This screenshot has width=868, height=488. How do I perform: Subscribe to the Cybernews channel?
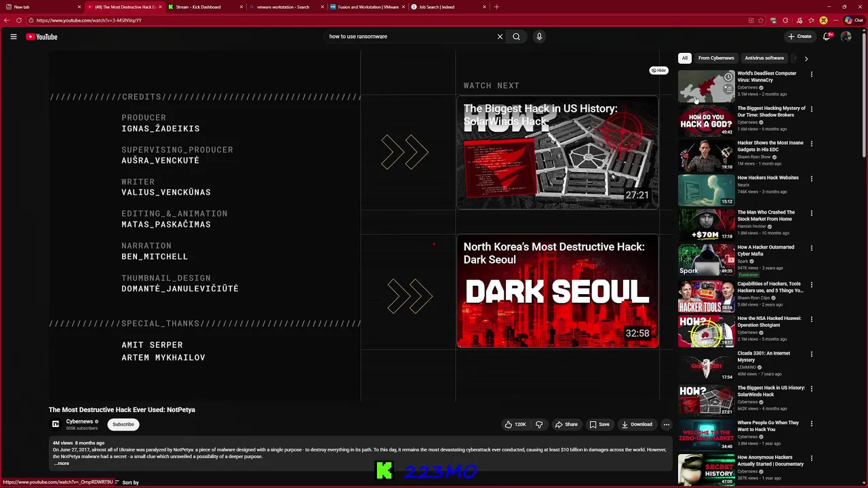(123, 424)
